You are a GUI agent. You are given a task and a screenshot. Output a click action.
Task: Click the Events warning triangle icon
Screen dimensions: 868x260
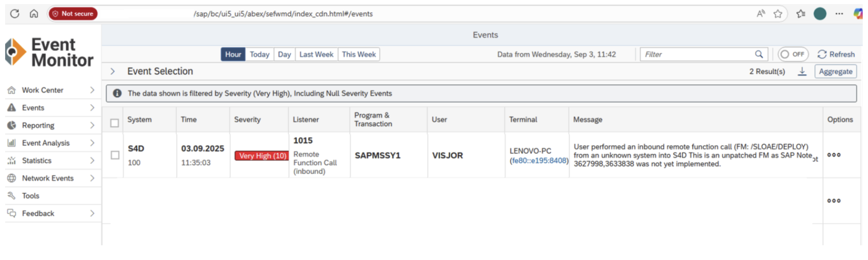12,107
